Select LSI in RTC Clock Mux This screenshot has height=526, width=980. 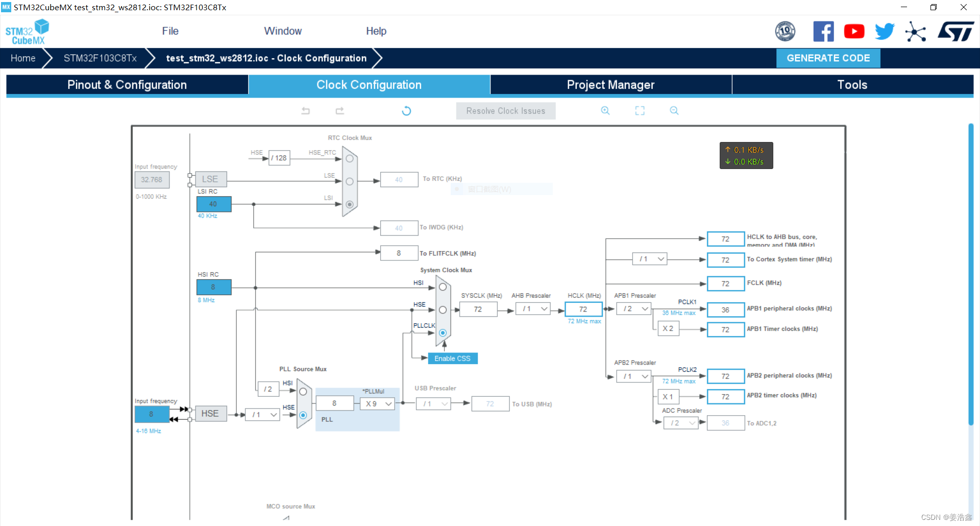(350, 204)
